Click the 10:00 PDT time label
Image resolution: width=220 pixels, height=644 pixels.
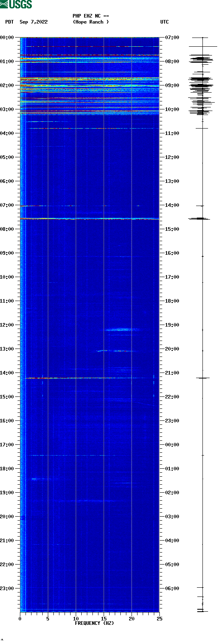(x=7, y=277)
